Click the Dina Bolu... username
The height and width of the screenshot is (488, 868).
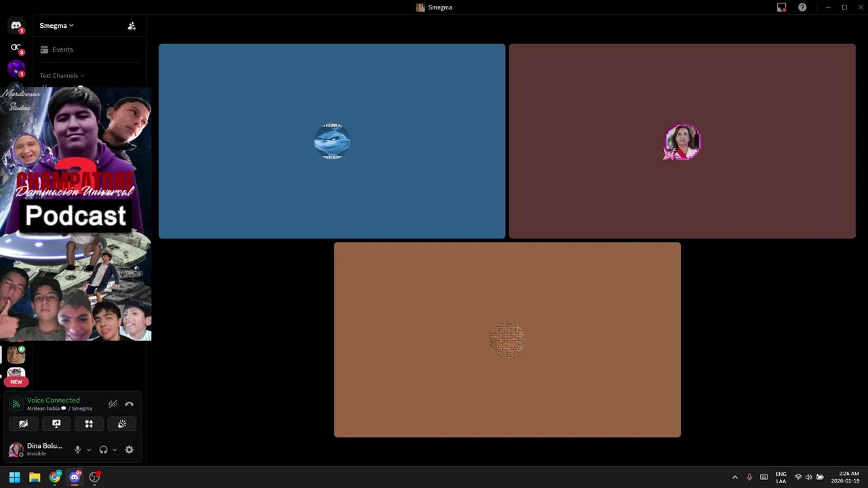pos(44,446)
